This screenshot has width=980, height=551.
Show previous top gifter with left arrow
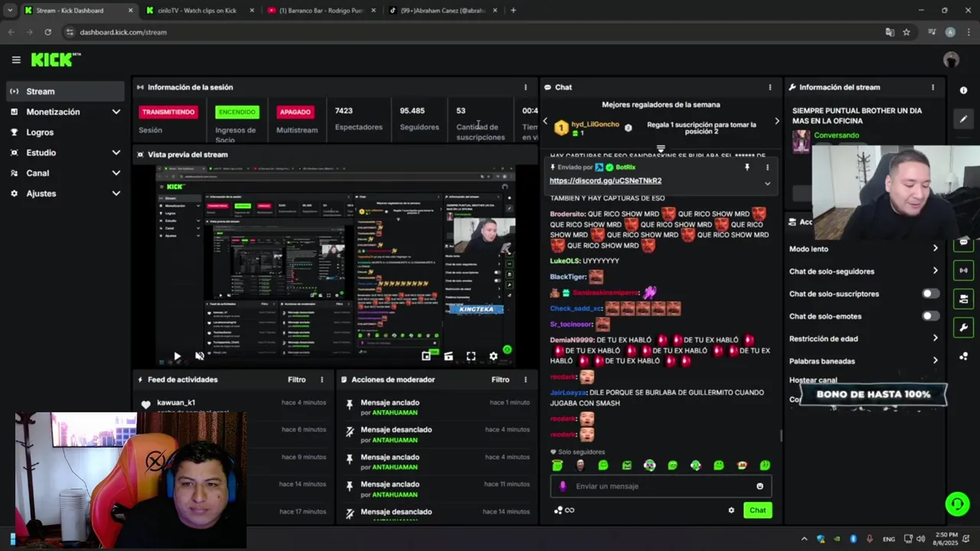click(x=545, y=121)
